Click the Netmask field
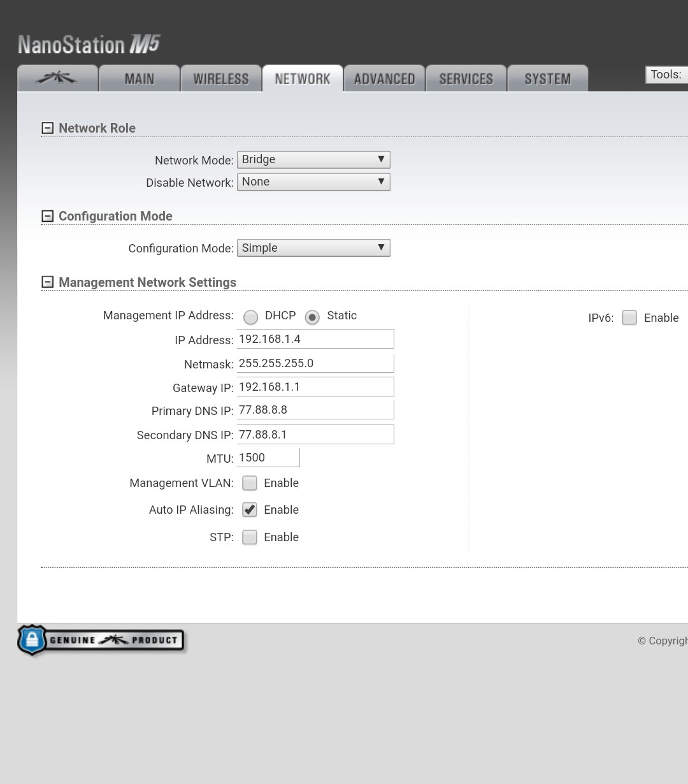Viewport: 688px width, 784px height. (x=315, y=363)
